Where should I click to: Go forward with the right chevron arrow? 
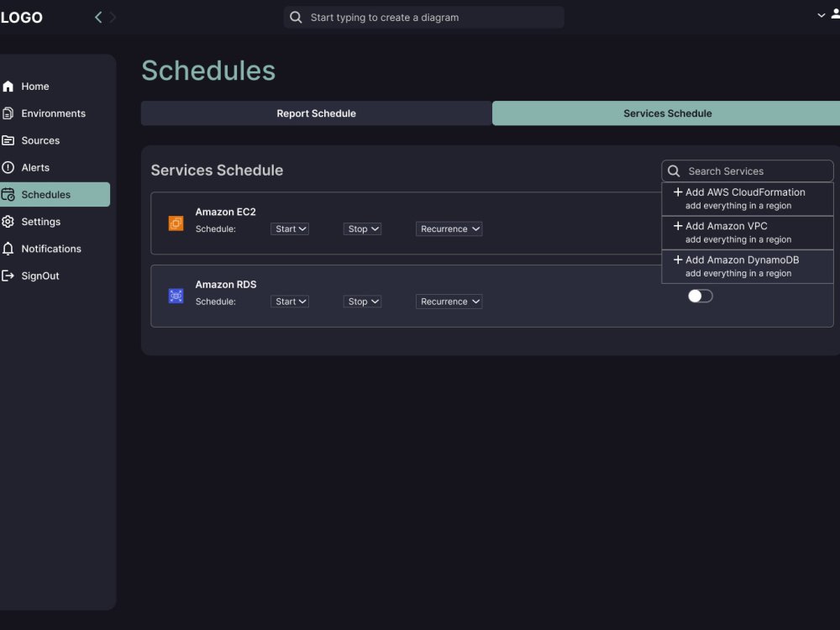click(x=113, y=17)
